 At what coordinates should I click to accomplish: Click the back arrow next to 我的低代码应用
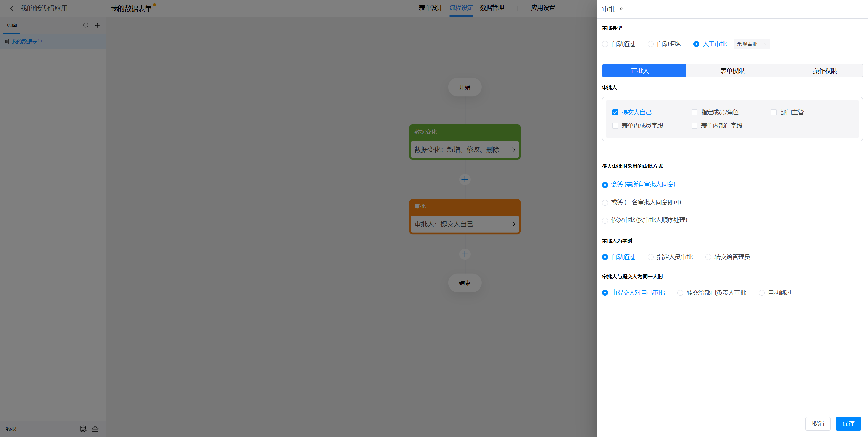[12, 8]
